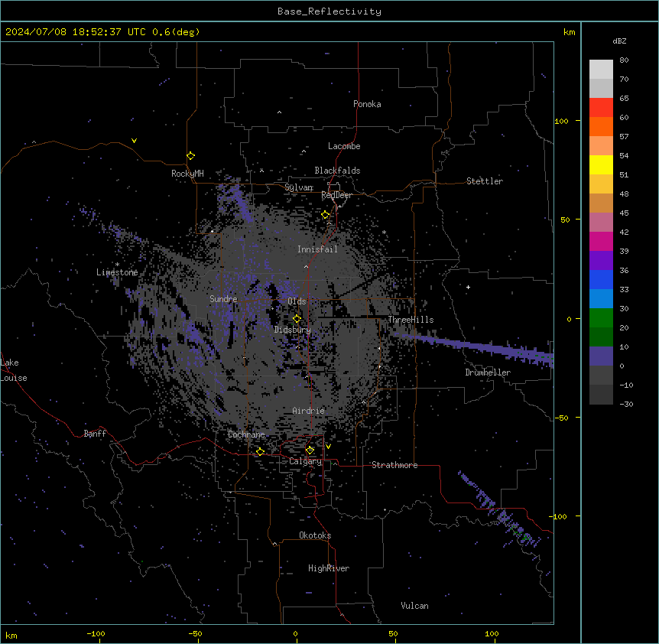Screen dimensions: 659x644
Task: Select the purple 10 dBZ legend swatch
Action: 601,356
